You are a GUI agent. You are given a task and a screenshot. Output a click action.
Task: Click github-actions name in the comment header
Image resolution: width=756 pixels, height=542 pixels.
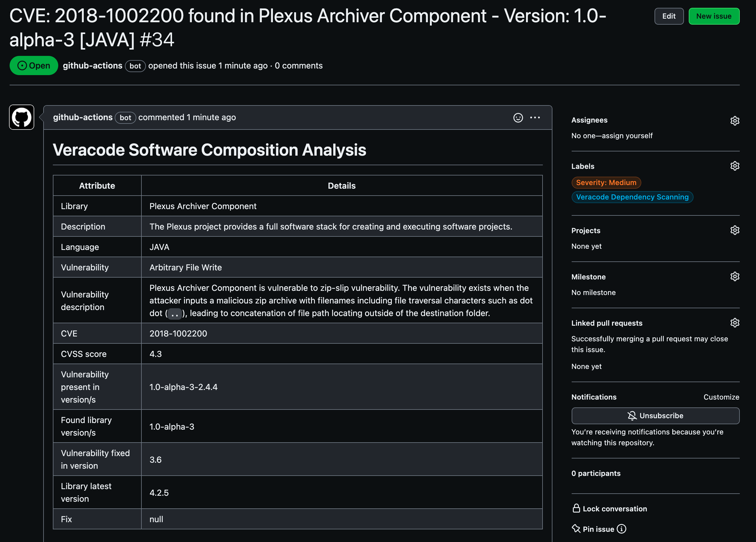pyautogui.click(x=83, y=117)
